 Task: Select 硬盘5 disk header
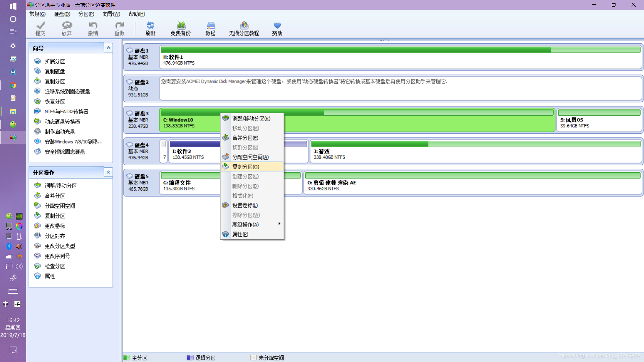(141, 183)
